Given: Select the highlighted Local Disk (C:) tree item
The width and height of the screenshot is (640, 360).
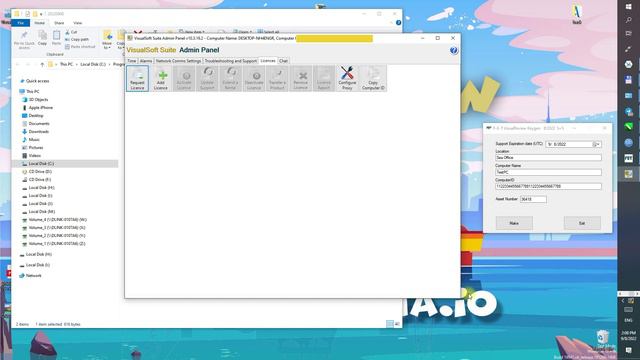Looking at the screenshot, I should click(65, 164).
